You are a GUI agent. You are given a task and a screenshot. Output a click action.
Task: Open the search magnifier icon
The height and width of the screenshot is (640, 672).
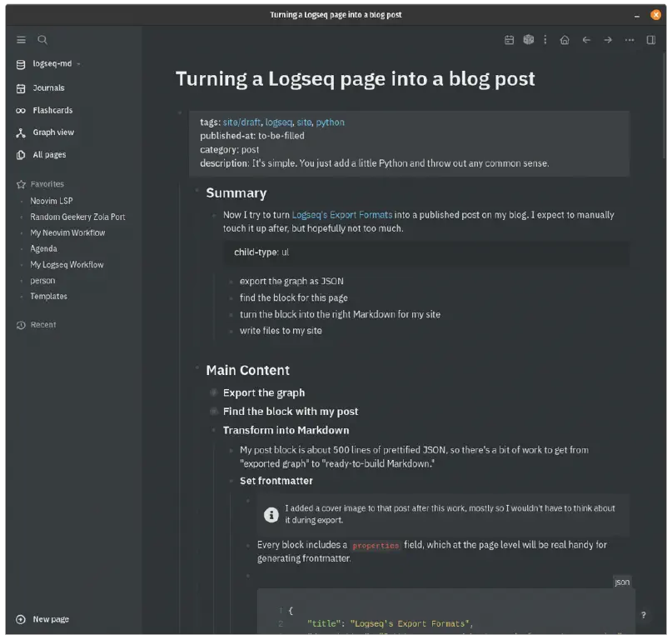coord(42,40)
